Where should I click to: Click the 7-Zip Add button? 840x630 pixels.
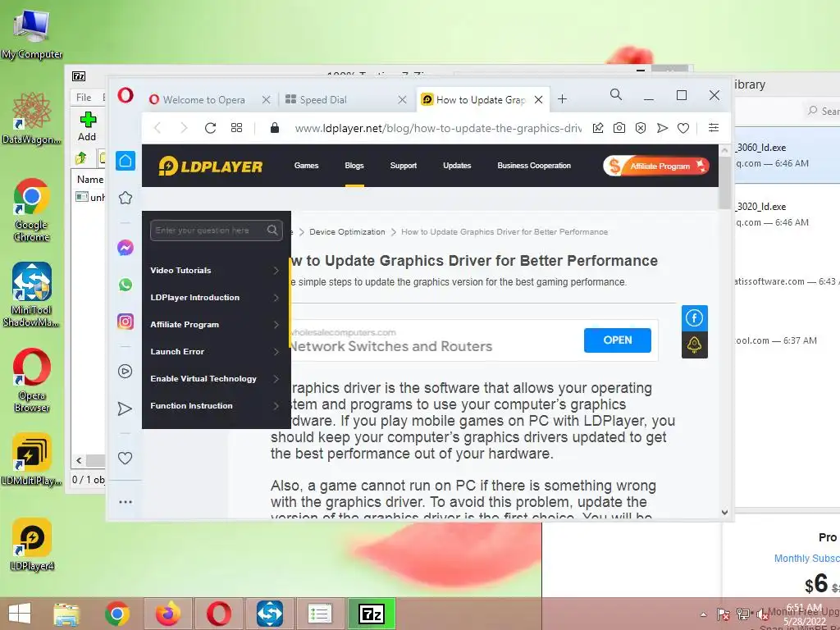pyautogui.click(x=88, y=127)
